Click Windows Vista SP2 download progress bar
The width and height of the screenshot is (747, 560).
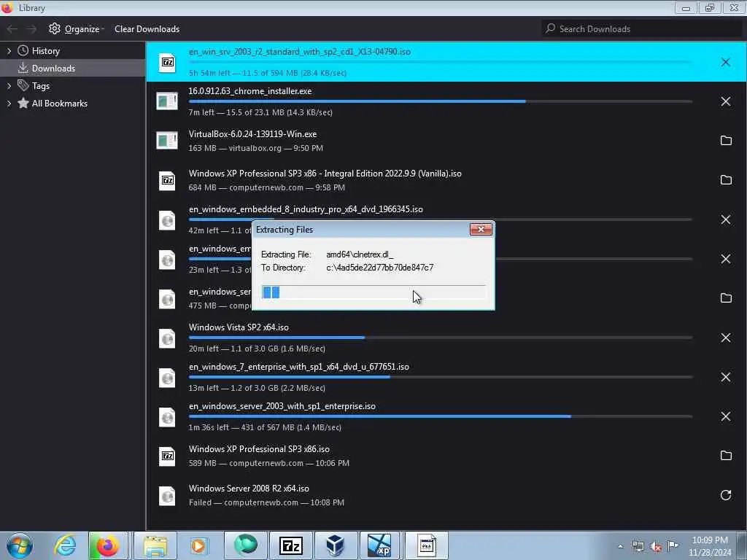[x=440, y=338]
